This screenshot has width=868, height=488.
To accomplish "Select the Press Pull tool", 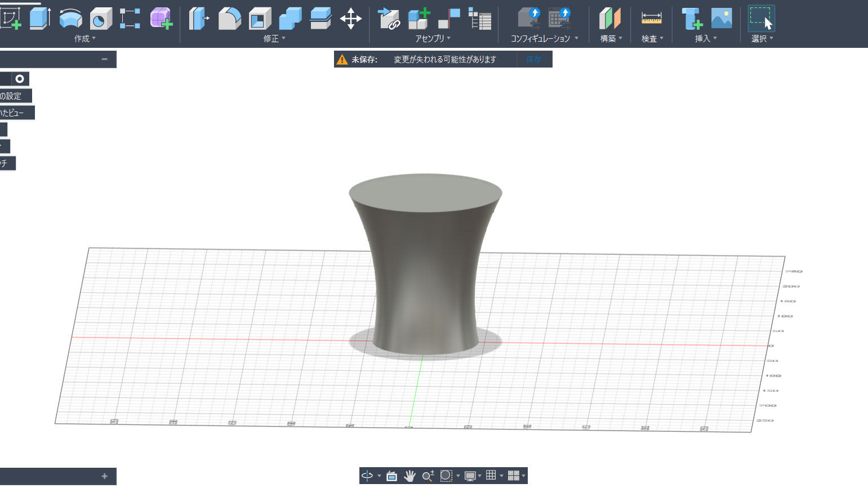I will click(198, 18).
